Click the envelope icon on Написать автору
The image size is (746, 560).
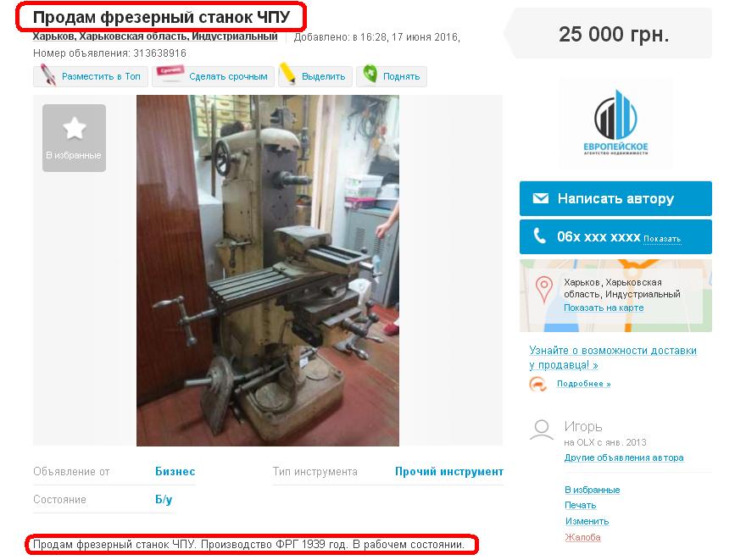pos(540,198)
